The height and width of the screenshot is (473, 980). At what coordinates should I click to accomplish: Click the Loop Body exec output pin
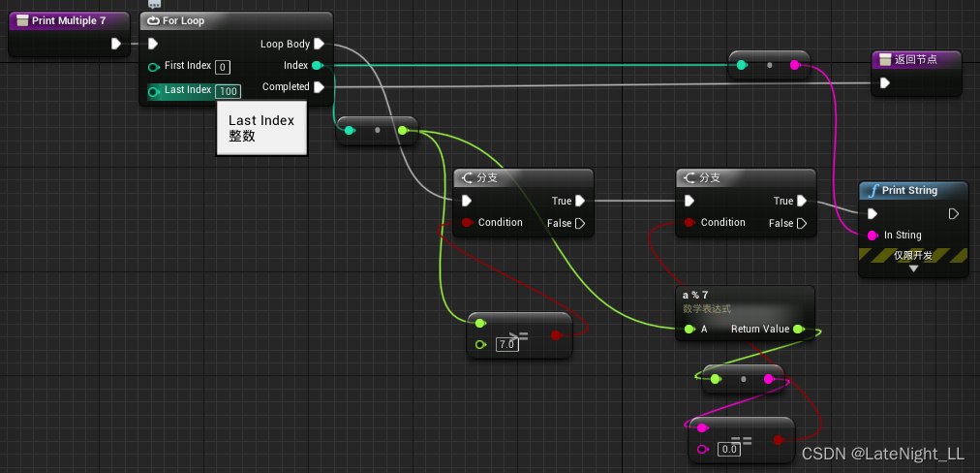[319, 44]
